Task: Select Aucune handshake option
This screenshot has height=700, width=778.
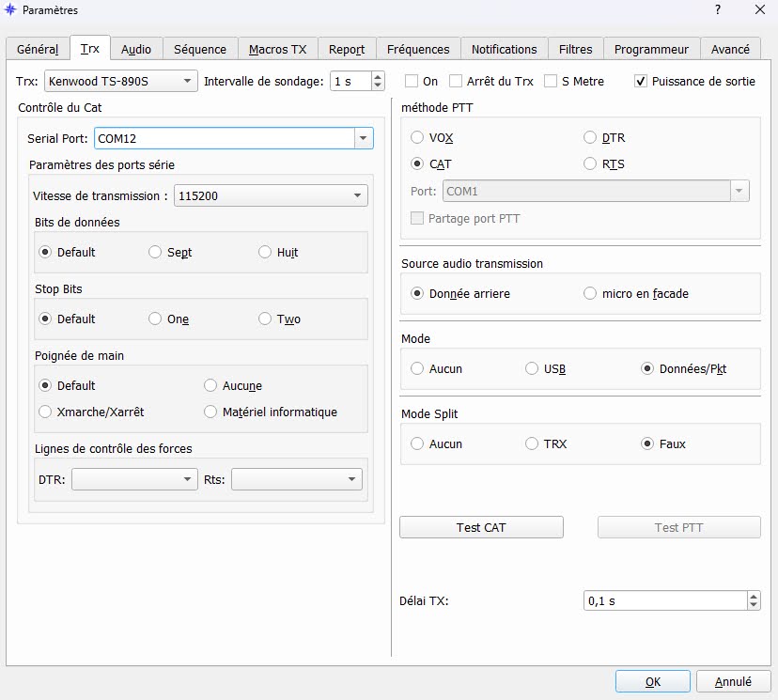Action: click(x=210, y=385)
